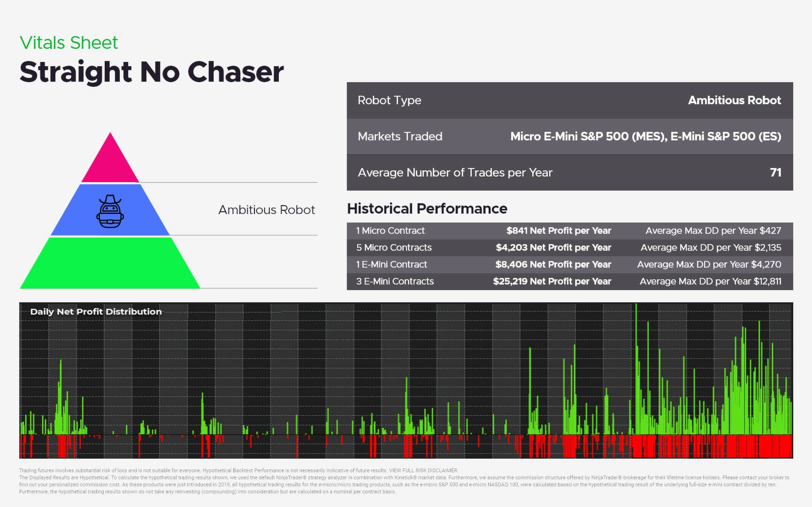Screen dimensions: 812x507
Task: Click the Average Number of Trades value 71
Action: point(775,173)
